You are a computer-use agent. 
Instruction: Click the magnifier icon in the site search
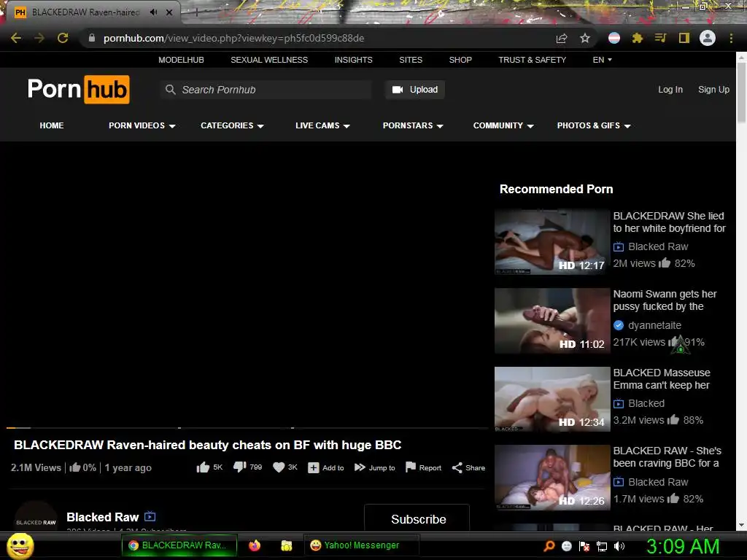point(170,90)
